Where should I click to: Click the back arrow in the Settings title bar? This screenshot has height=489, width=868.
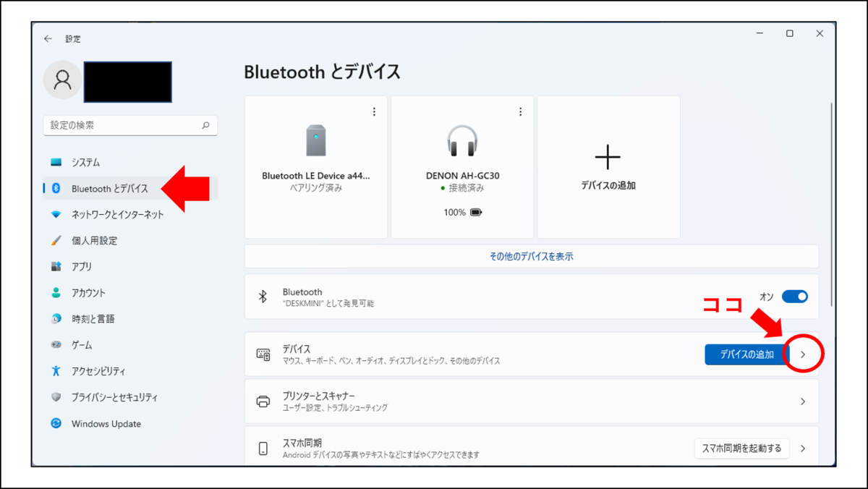[48, 38]
